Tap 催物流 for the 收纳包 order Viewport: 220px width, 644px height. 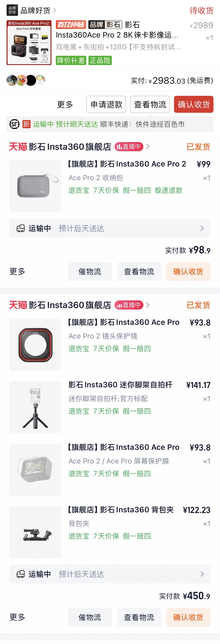click(90, 271)
